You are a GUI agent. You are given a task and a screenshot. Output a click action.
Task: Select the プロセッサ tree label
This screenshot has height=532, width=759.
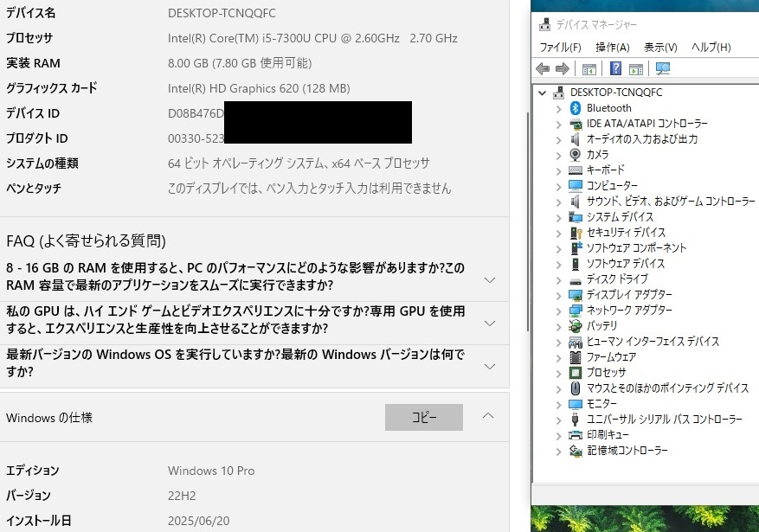[x=606, y=372]
